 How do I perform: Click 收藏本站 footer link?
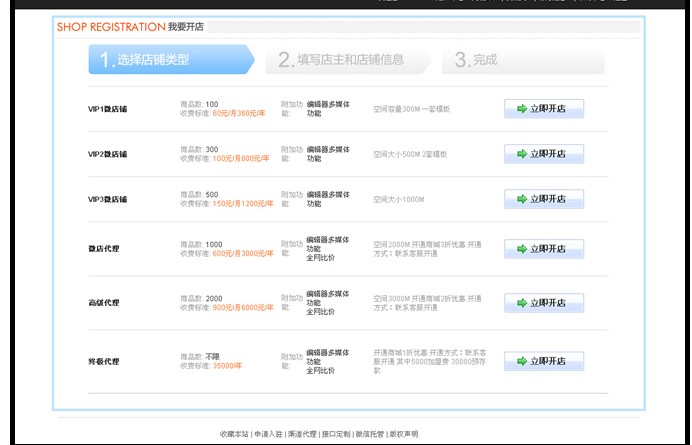click(x=234, y=434)
